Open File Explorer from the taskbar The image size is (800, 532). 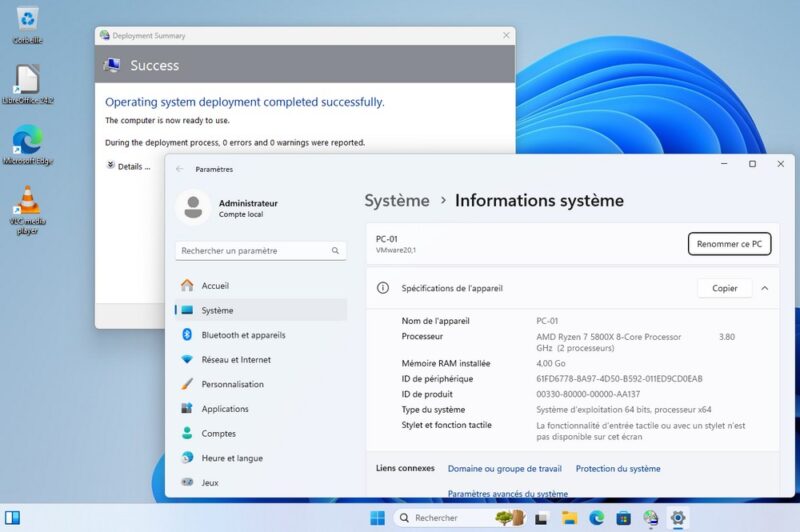click(570, 518)
